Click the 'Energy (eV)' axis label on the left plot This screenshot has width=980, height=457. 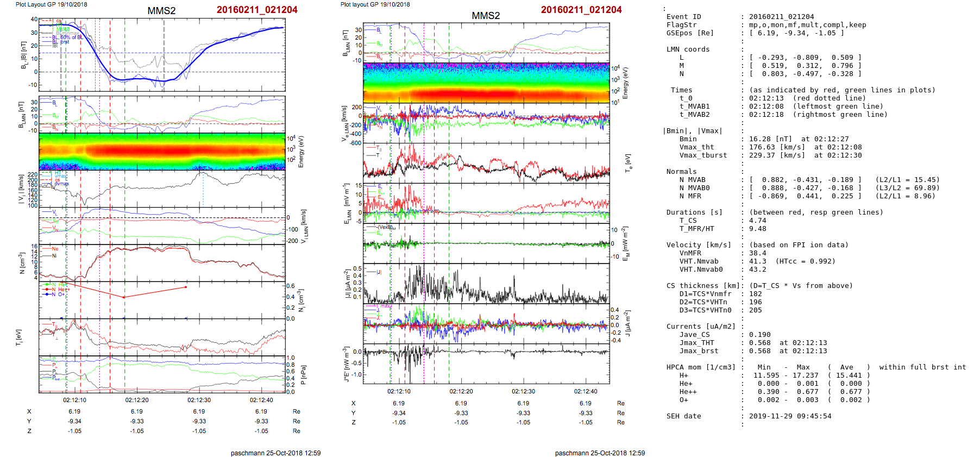301,152
